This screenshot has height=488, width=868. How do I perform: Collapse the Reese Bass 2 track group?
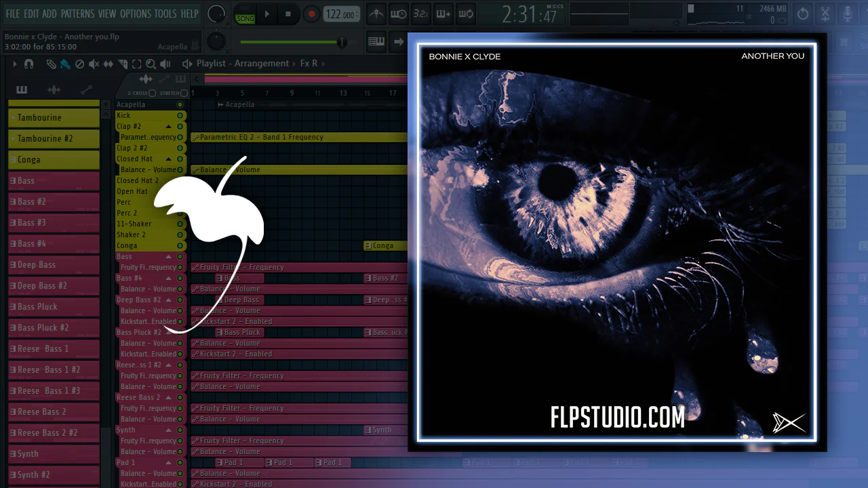(169, 397)
